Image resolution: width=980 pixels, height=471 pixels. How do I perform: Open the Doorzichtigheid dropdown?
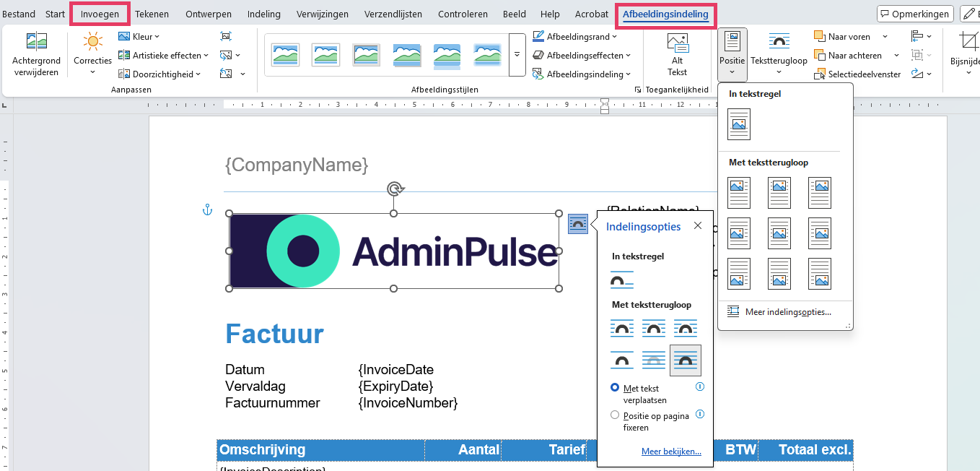tap(159, 74)
